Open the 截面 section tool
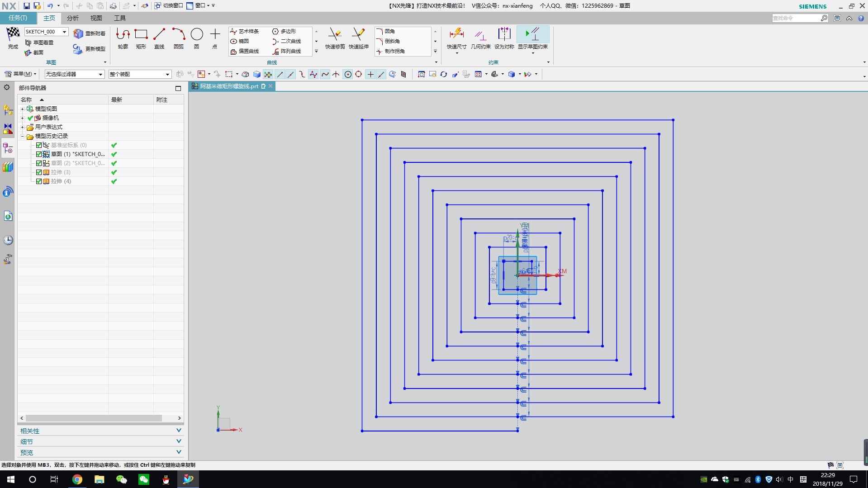 point(34,52)
